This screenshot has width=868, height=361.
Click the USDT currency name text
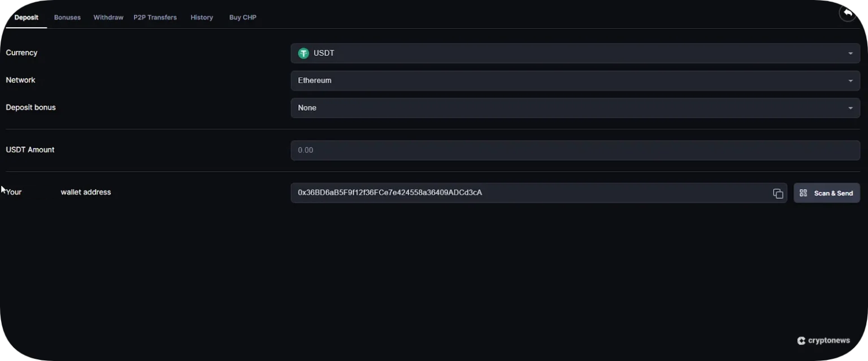click(x=324, y=53)
